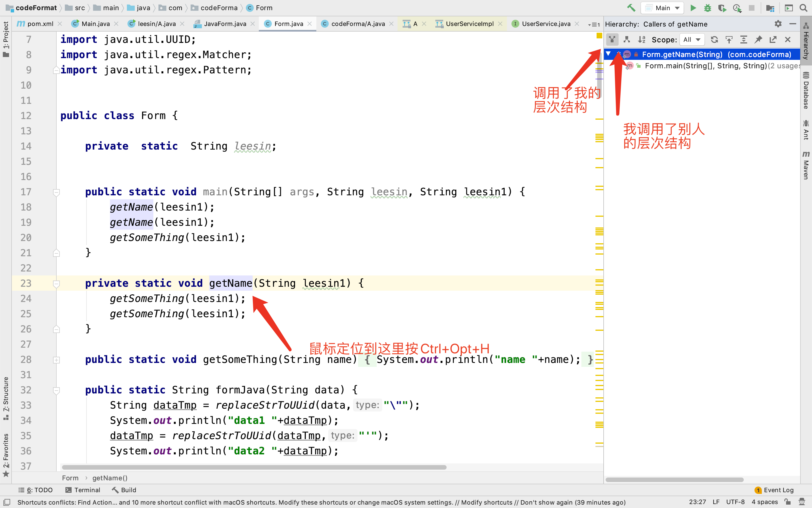Open codeForma/A.java editor tab
This screenshot has width=812, height=508.
pos(358,24)
